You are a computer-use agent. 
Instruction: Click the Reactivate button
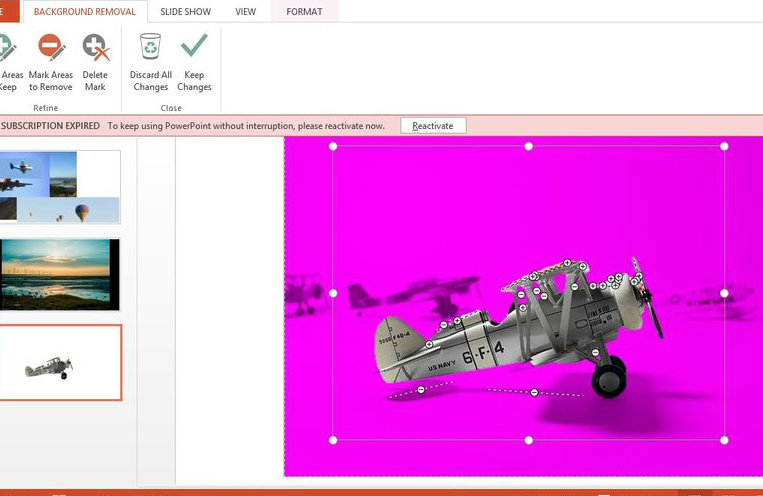pyautogui.click(x=433, y=126)
